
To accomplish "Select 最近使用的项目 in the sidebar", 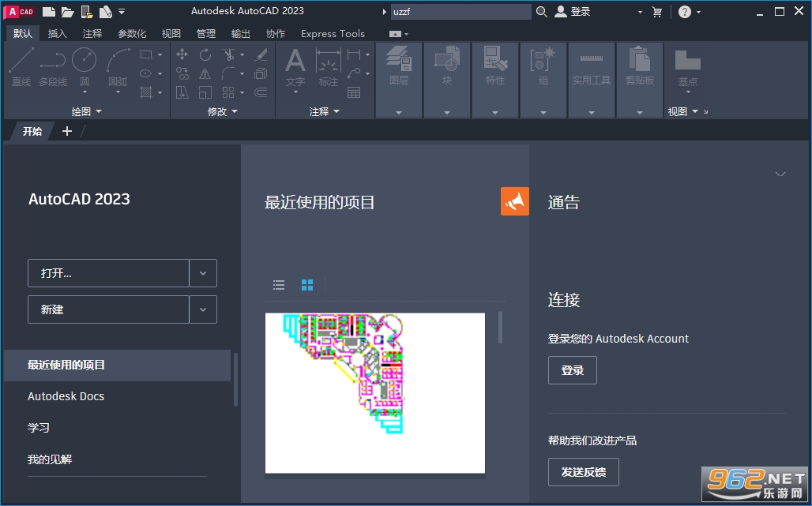I will coord(117,365).
